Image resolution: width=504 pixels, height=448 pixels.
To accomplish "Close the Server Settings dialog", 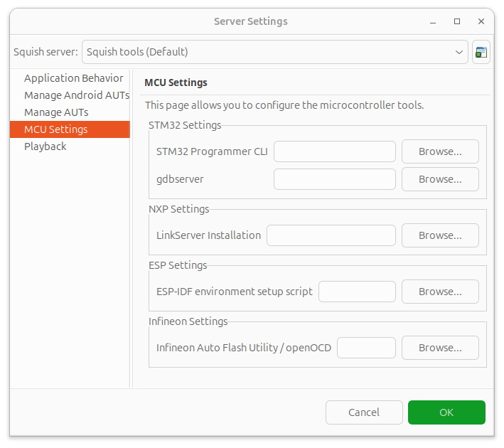I will coord(481,21).
